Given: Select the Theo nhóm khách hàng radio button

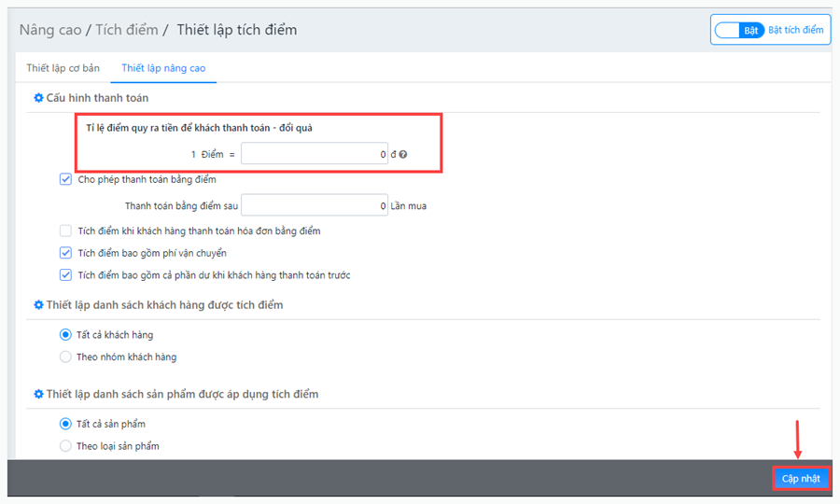Looking at the screenshot, I should pos(65,357).
